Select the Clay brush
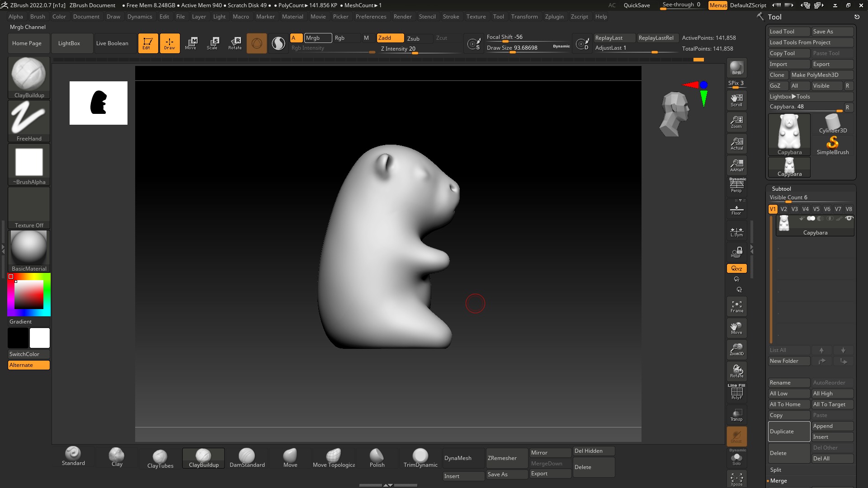Viewport: 868px width, 488px height. point(117,457)
